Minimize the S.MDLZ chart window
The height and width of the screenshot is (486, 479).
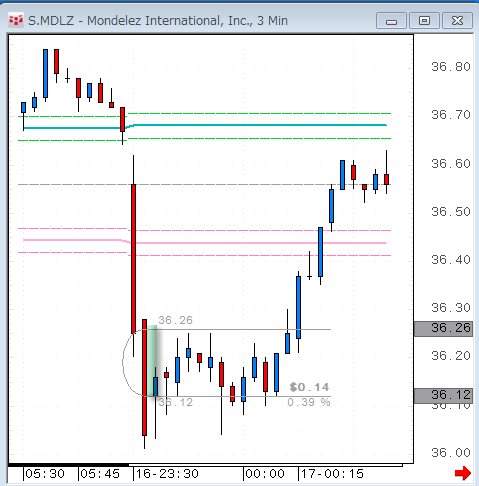(x=391, y=21)
